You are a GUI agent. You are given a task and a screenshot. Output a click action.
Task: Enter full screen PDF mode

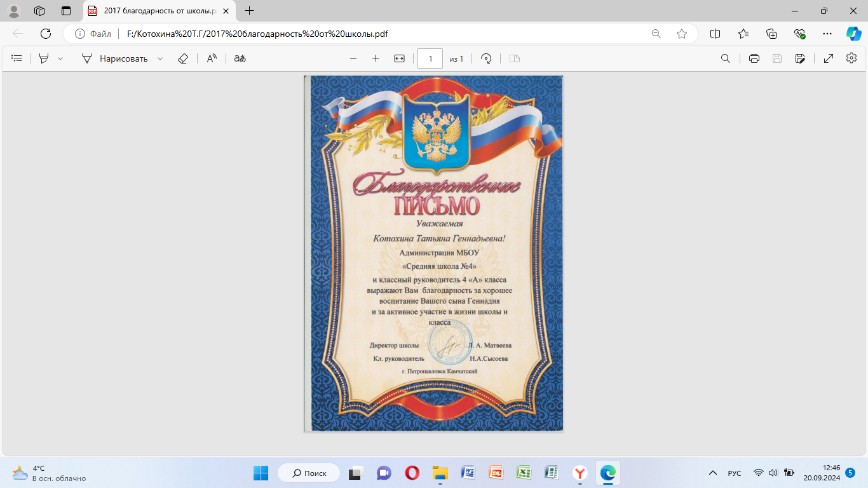click(829, 58)
